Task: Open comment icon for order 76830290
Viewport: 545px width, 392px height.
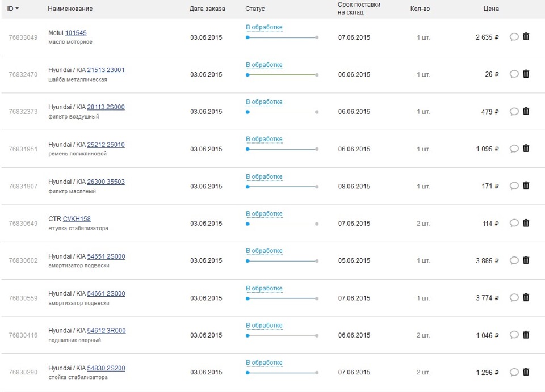Action: point(514,372)
